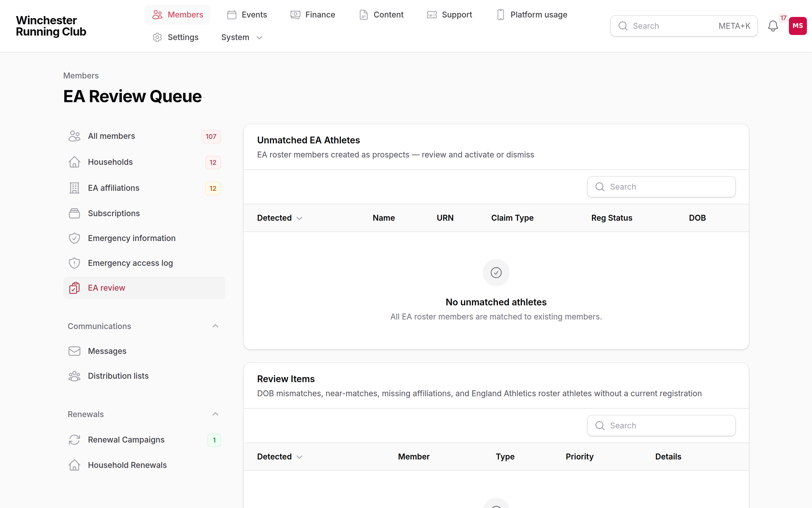Open the Content tab
Screen dimensions: 812x508
(x=381, y=15)
